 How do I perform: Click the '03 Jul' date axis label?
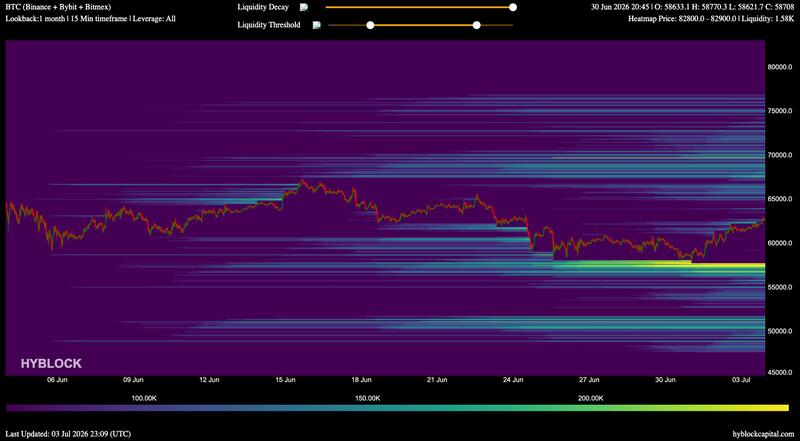pyautogui.click(x=740, y=380)
